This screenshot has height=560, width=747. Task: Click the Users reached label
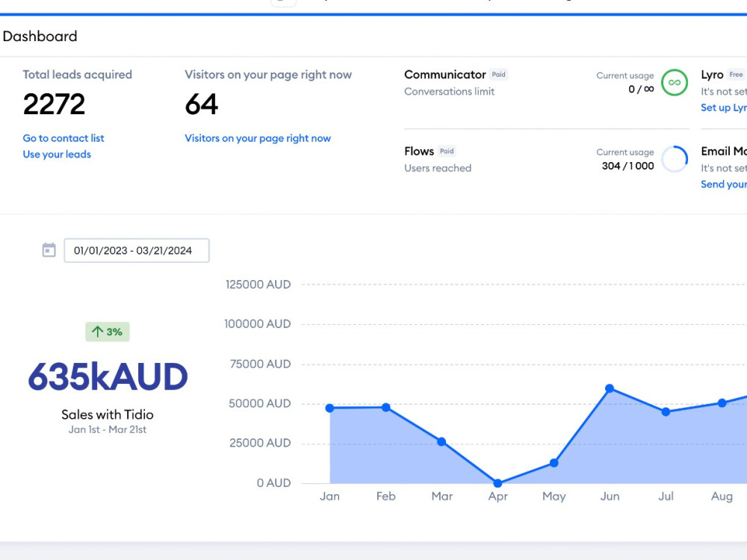(x=438, y=168)
